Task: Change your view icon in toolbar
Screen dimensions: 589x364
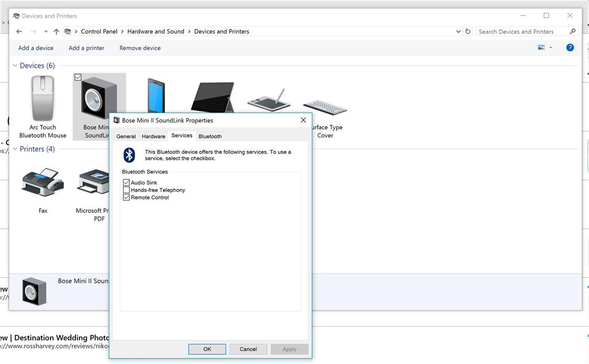Action: coord(541,47)
